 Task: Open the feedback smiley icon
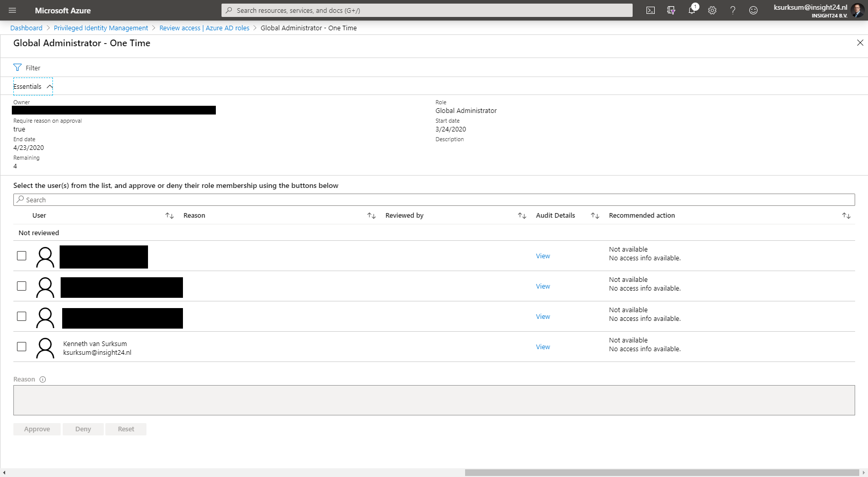click(x=753, y=10)
